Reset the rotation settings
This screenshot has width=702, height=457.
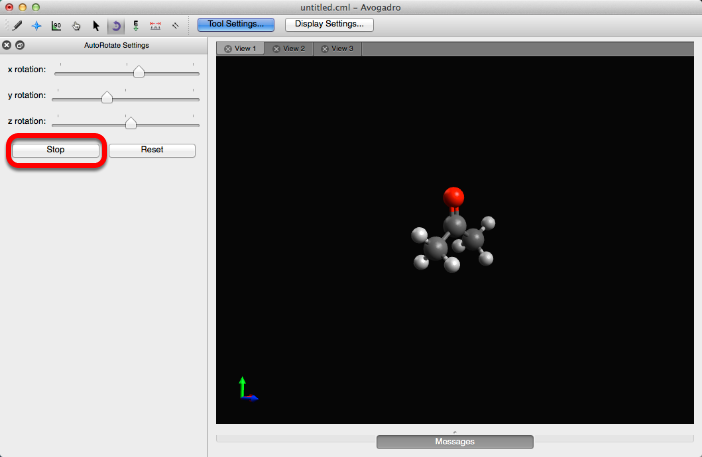point(152,150)
